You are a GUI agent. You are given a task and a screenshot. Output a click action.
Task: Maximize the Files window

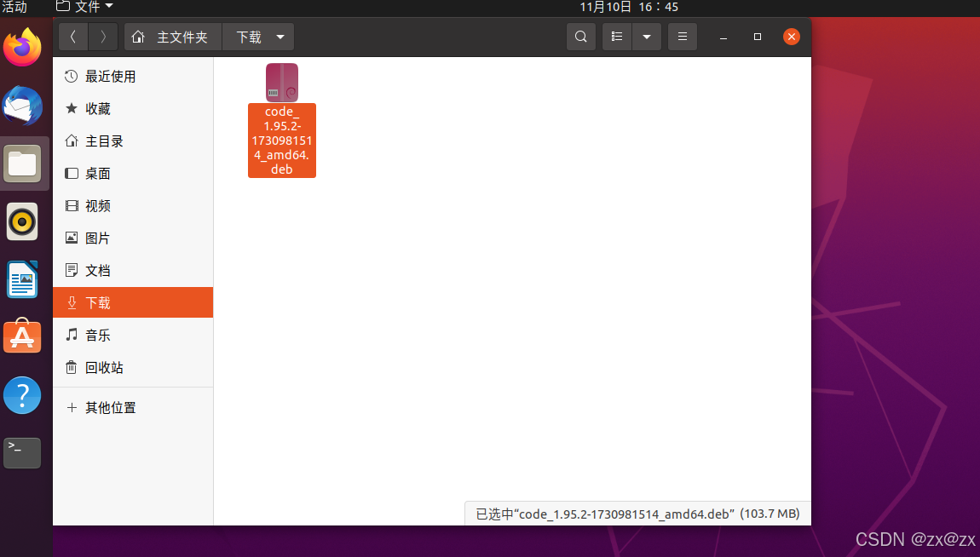click(758, 37)
